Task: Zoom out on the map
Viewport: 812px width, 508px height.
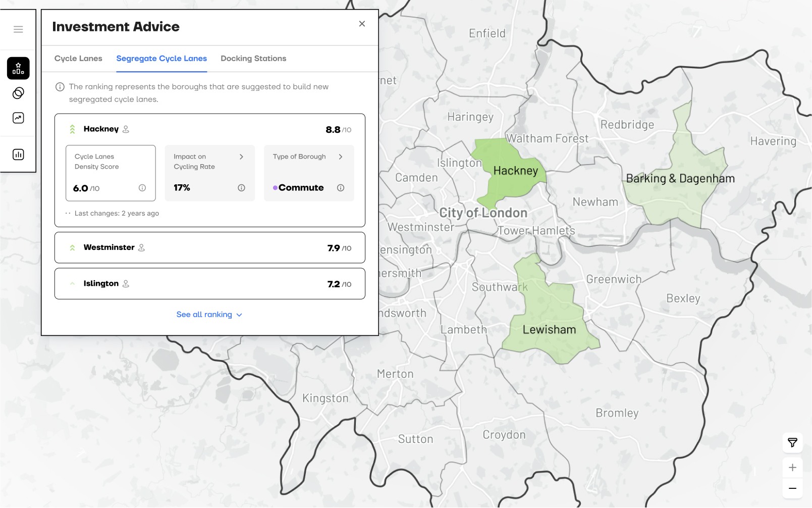Action: (792, 488)
